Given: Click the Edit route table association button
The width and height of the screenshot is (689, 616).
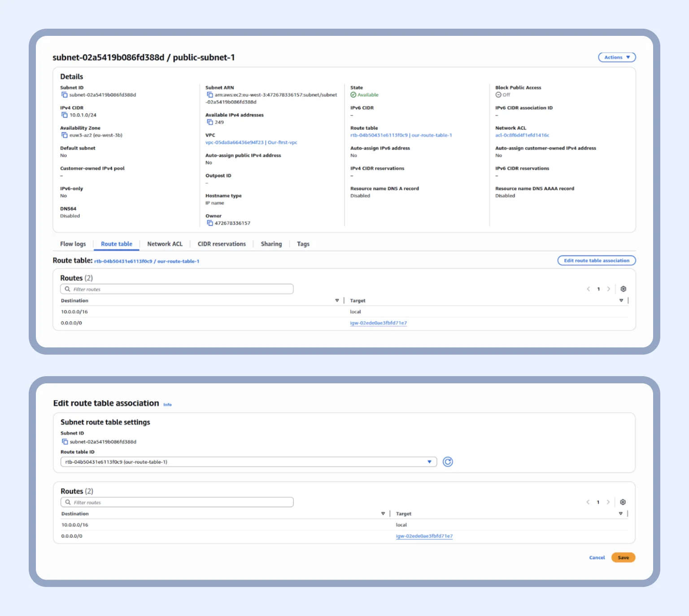Looking at the screenshot, I should point(596,260).
